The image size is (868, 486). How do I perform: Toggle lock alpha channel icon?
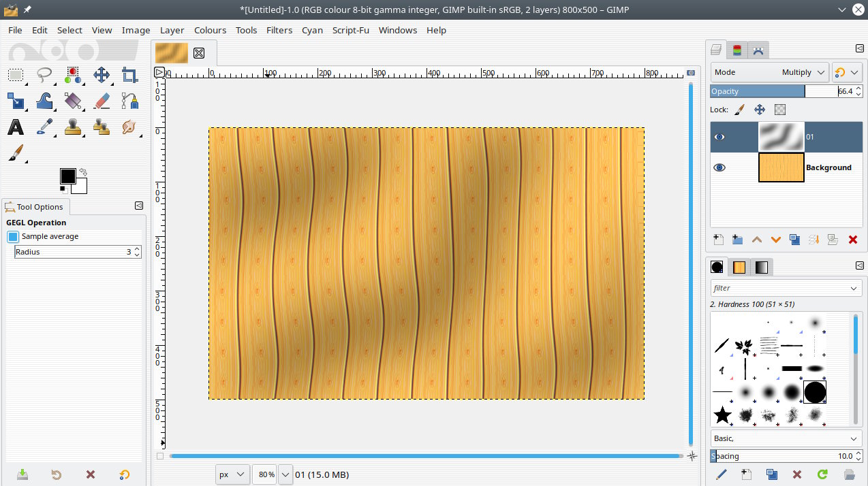[x=780, y=110]
